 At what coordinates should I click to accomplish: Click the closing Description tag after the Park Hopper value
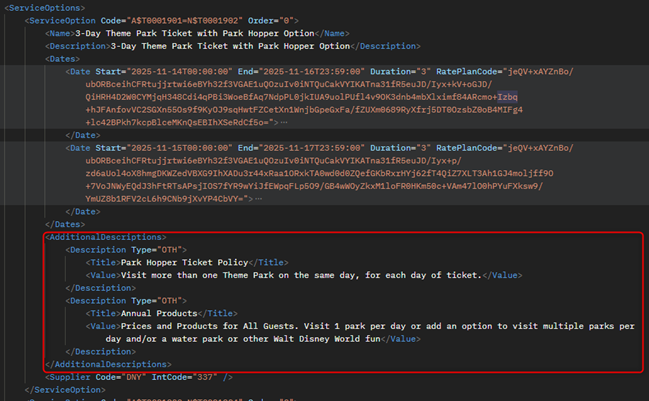pyautogui.click(x=101, y=288)
